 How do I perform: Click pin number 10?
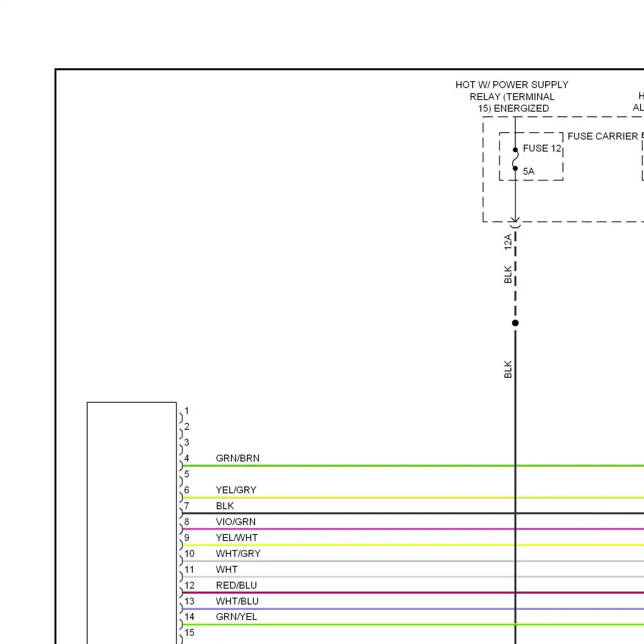189,553
